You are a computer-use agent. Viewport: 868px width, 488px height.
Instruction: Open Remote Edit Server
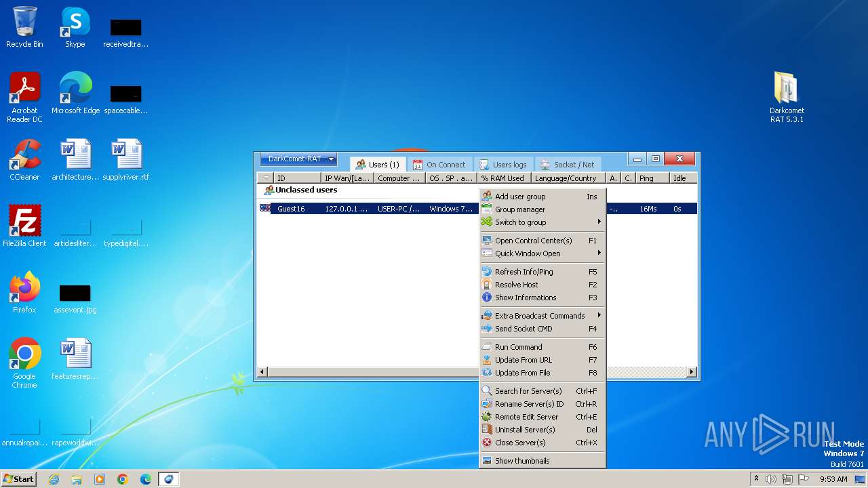pyautogui.click(x=542, y=417)
